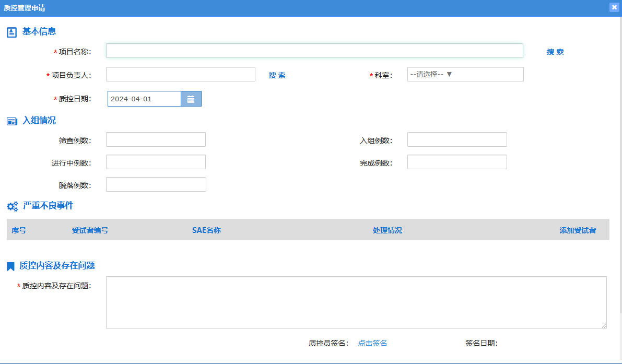622x364 pixels.
Task: Expand the 科室 dropdown
Action: pos(465,74)
